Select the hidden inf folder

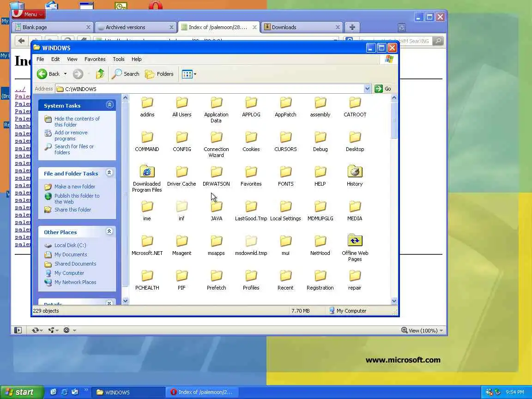tap(182, 211)
